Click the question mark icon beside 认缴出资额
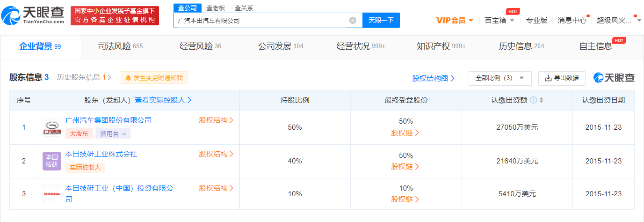Image resolution: width=644 pixels, height=222 pixels. click(x=533, y=100)
